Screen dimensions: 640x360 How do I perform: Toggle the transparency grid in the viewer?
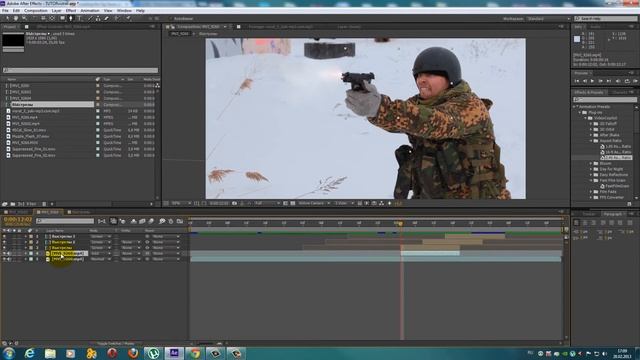(293, 203)
